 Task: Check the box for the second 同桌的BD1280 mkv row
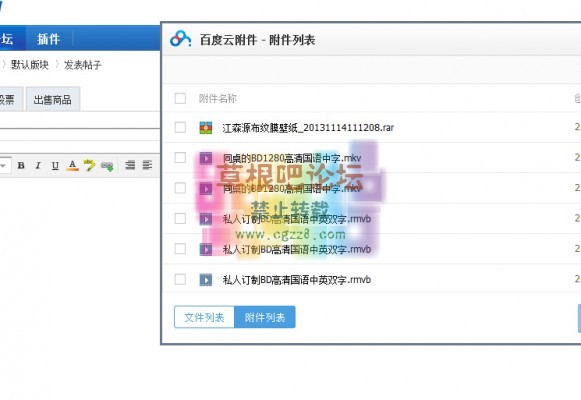[x=180, y=188]
